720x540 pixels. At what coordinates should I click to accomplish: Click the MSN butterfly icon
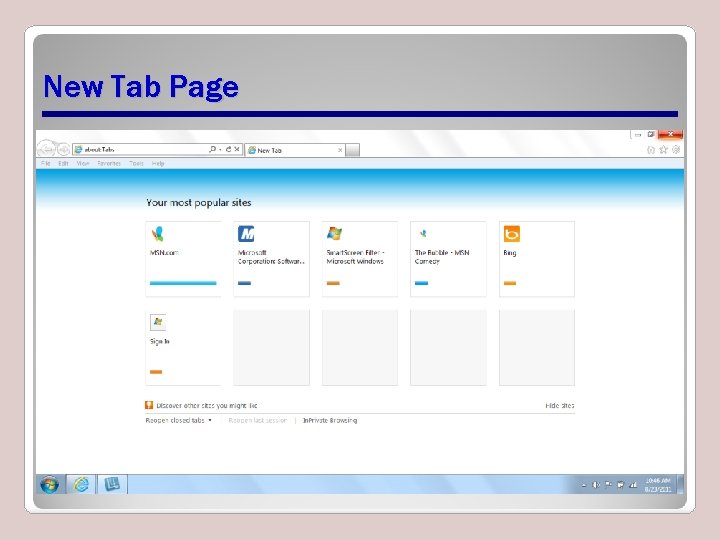[x=158, y=234]
